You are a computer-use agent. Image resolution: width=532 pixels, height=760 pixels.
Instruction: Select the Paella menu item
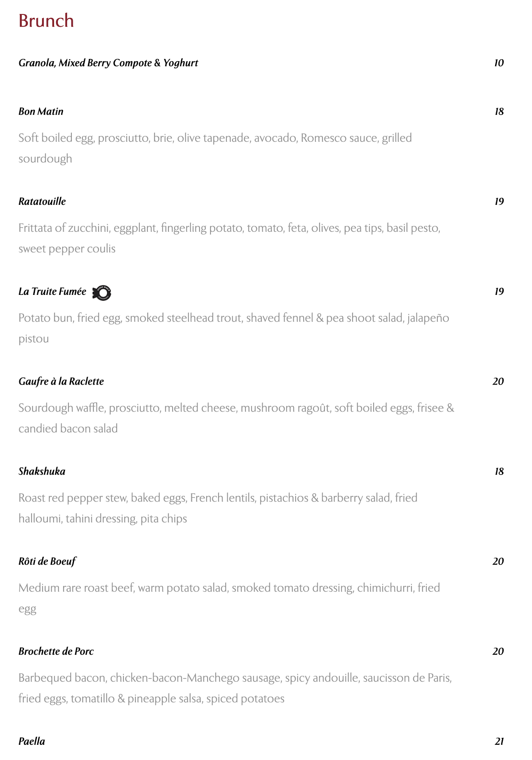32,741
